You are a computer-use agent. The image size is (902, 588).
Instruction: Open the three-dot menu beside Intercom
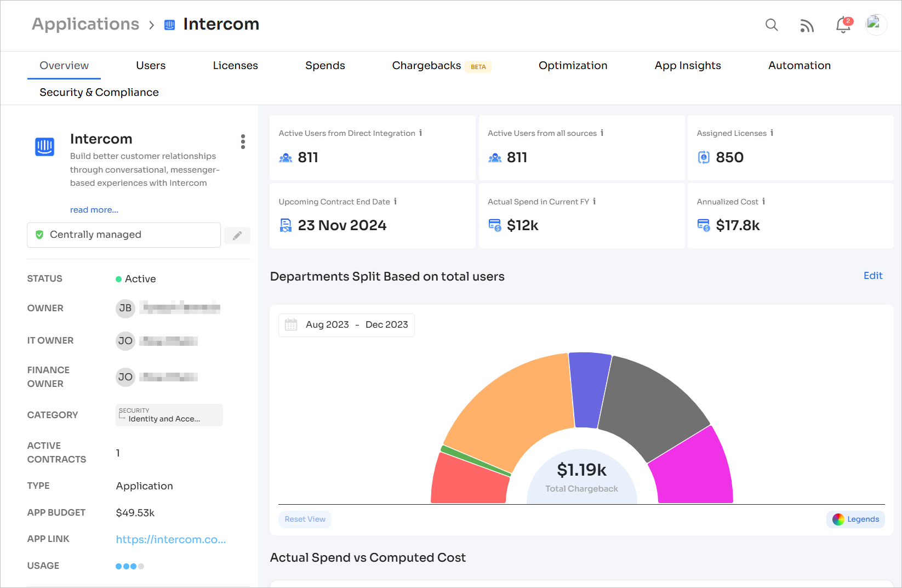(x=243, y=142)
